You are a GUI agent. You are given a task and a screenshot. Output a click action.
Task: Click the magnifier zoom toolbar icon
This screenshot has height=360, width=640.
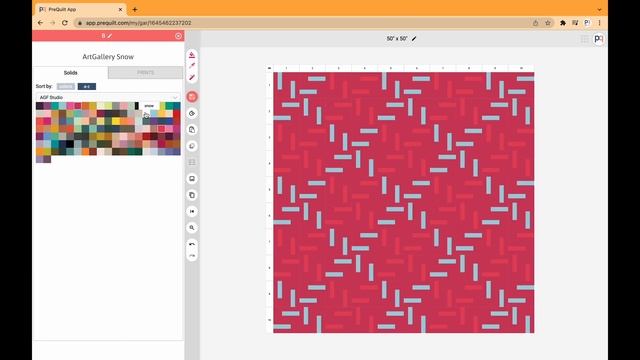(192, 227)
